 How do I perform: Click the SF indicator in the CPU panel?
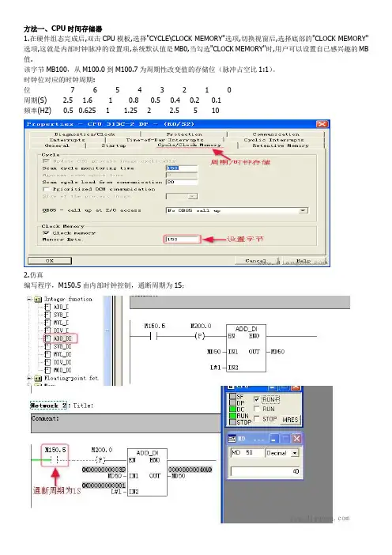pos(232,397)
